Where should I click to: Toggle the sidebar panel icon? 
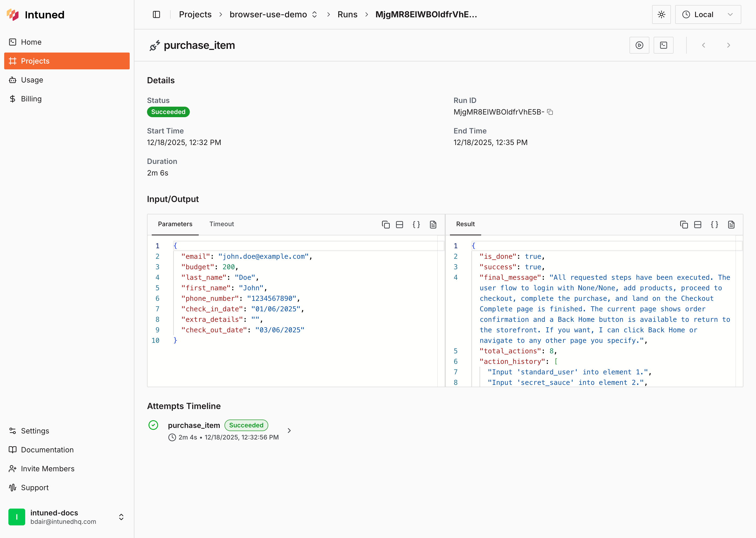156,14
